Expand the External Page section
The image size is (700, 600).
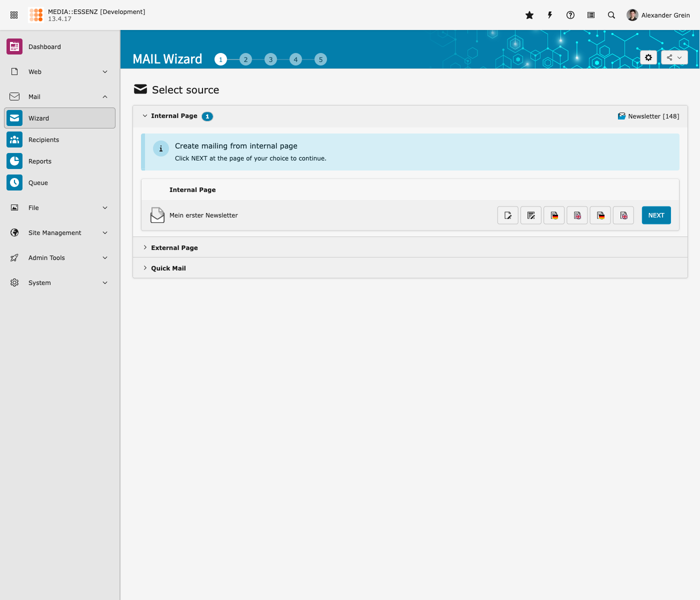pyautogui.click(x=174, y=247)
